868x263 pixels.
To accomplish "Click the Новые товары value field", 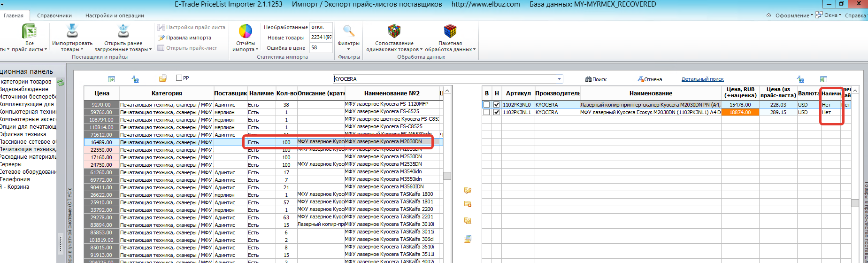I will click(321, 38).
